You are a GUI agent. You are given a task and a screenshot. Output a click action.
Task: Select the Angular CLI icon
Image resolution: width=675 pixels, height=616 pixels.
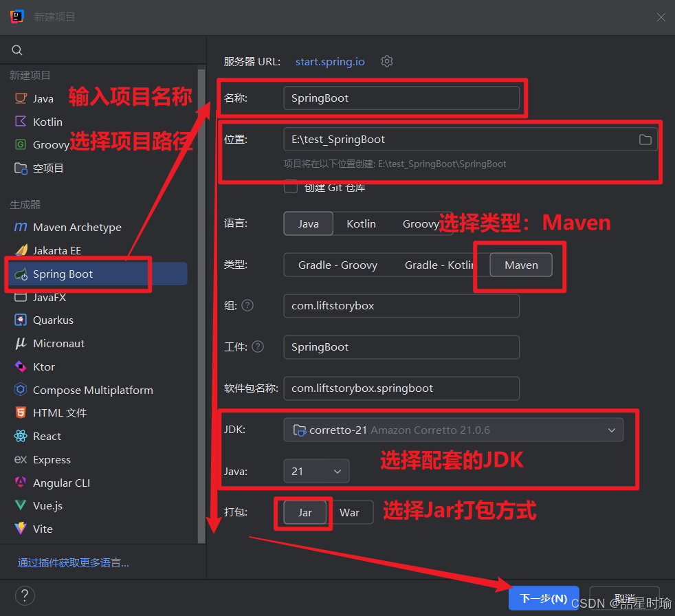pos(21,482)
